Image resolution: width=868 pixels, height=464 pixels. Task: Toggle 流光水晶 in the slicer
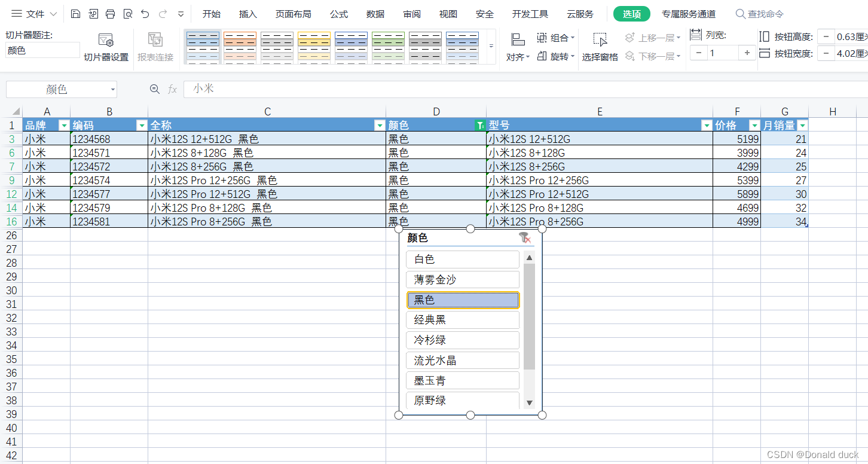point(462,361)
